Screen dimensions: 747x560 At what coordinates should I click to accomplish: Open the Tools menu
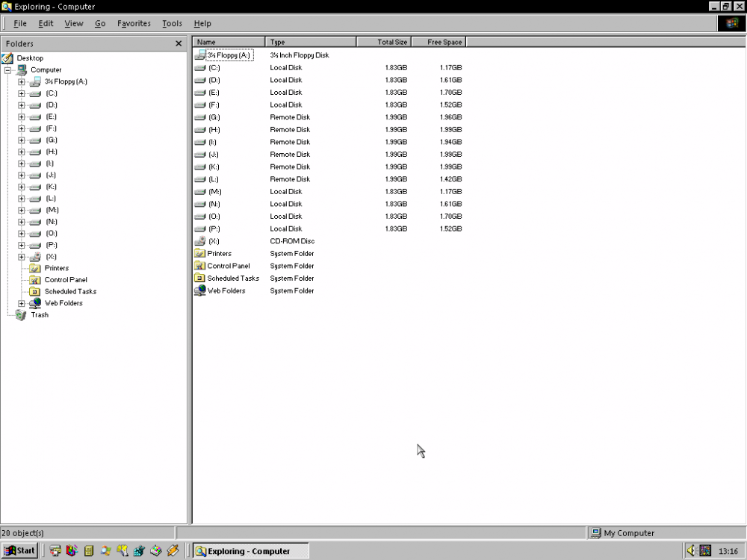(x=172, y=24)
